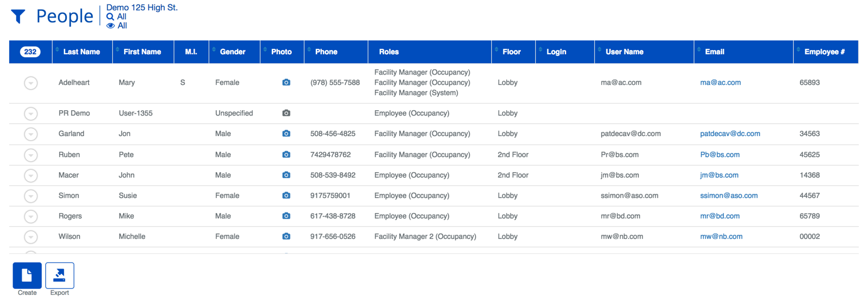
Task: Click the search All magnifier filter
Action: click(x=116, y=17)
